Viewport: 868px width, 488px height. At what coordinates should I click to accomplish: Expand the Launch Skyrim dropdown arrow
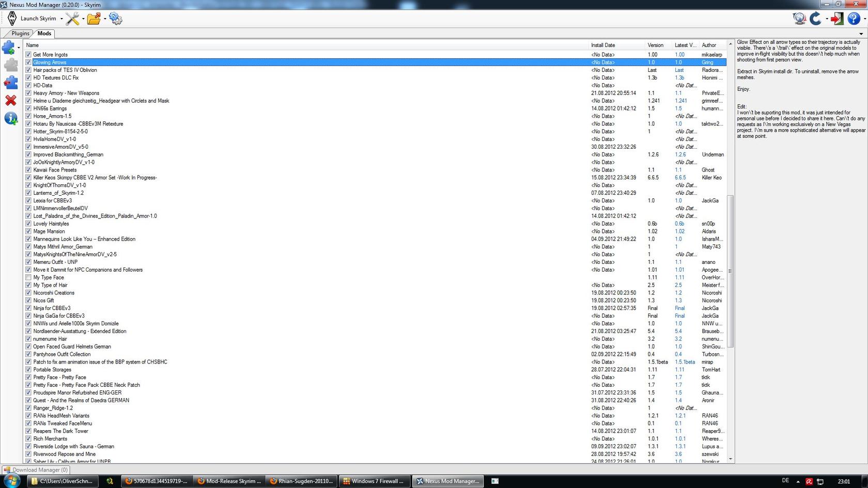coord(61,19)
